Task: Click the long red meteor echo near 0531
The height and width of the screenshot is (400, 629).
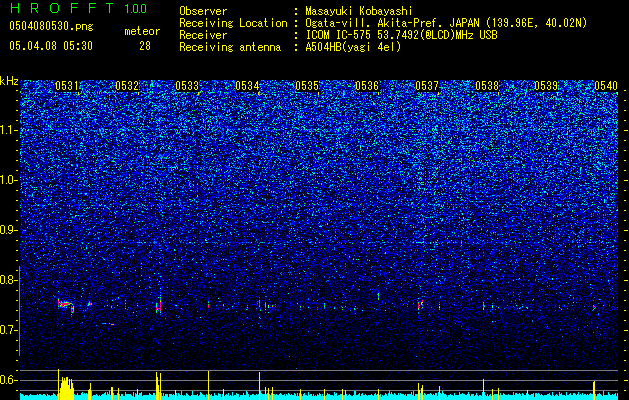Action: [66, 305]
